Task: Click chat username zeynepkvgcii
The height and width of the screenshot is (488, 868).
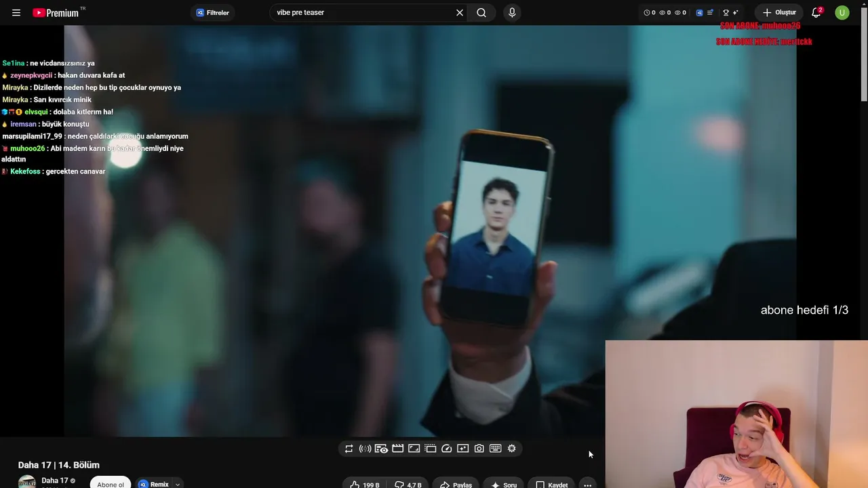Action: click(31, 75)
